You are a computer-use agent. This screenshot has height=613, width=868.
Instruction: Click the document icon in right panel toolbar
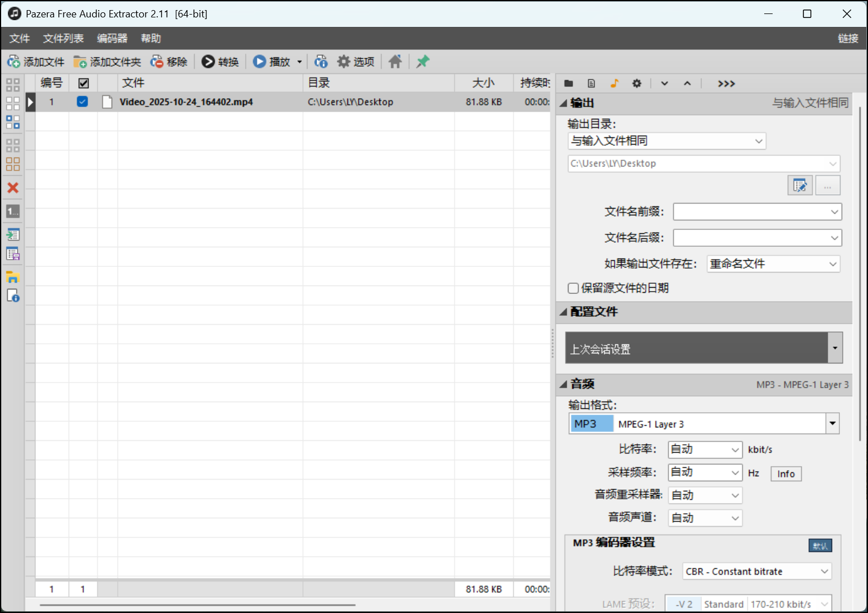[x=591, y=84]
